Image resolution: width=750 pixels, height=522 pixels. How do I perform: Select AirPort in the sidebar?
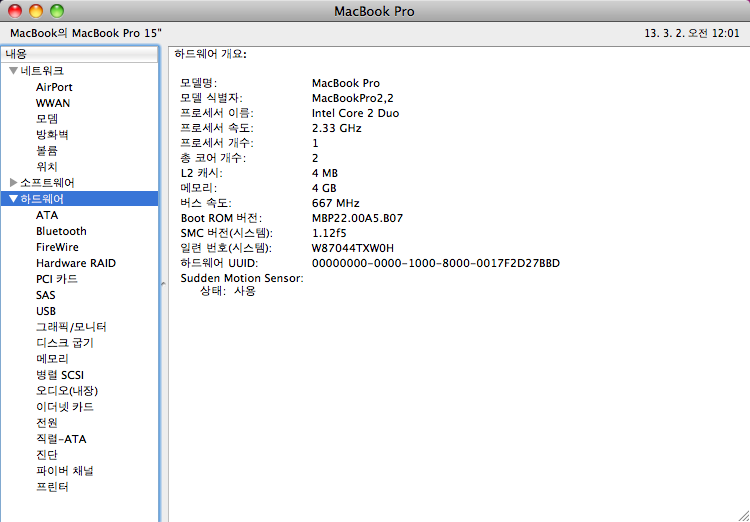(54, 87)
